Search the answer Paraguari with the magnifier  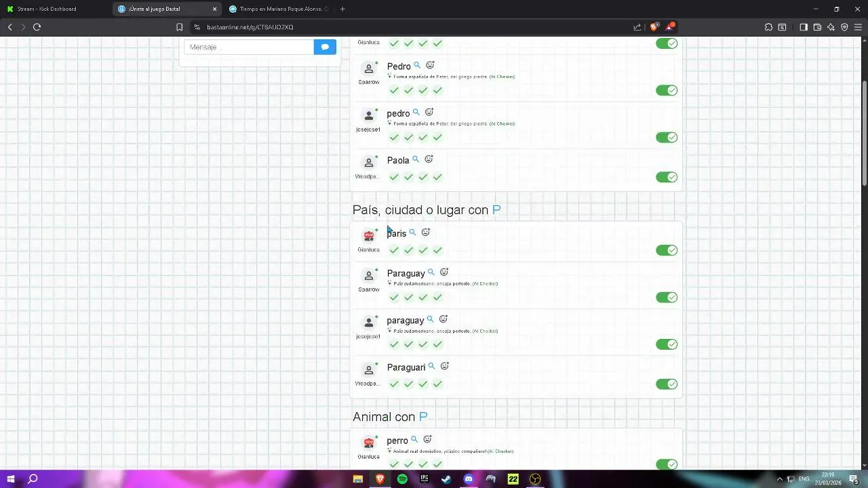431,367
